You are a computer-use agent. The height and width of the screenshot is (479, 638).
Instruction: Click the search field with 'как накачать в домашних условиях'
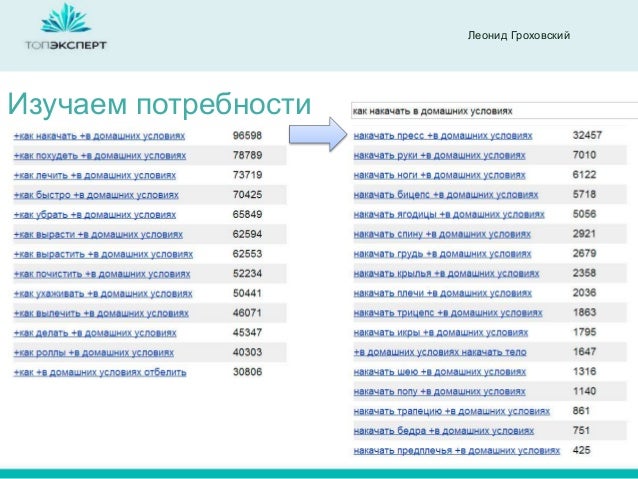[494, 111]
